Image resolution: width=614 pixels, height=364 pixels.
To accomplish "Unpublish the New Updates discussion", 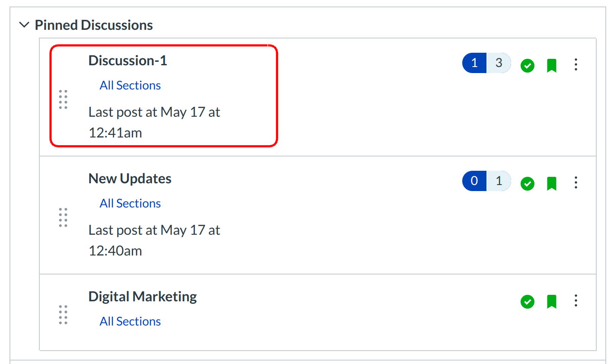I will tap(527, 184).
